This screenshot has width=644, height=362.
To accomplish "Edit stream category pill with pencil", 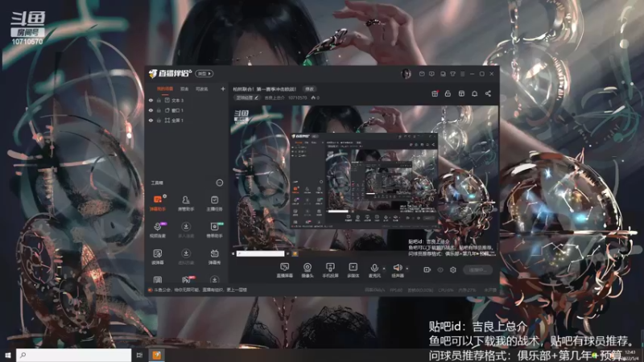I will pos(247,97).
